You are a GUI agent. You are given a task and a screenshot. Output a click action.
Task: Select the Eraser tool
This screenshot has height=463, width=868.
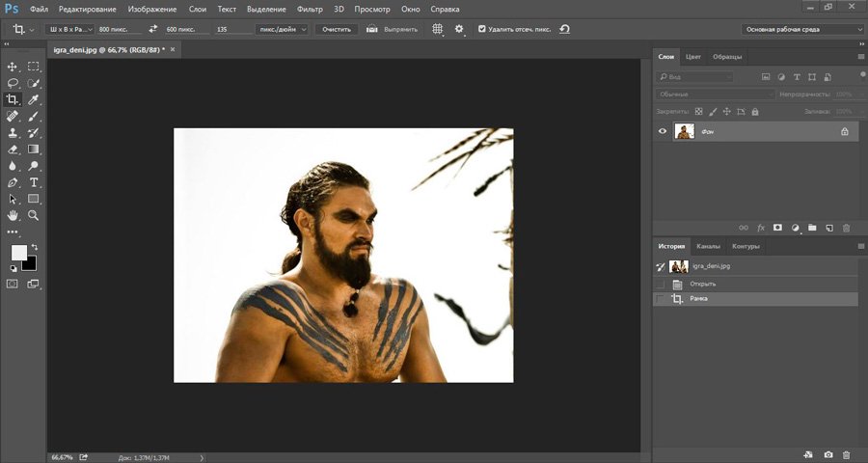click(x=12, y=149)
